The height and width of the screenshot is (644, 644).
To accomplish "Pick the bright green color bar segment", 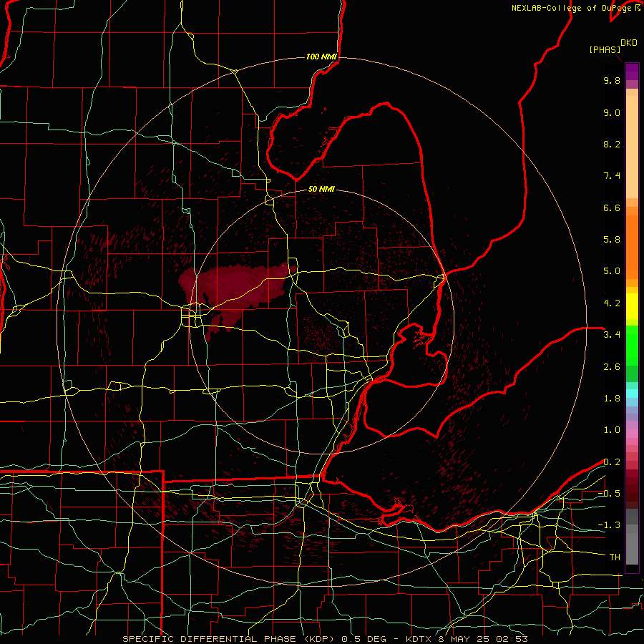I will coord(632,345).
